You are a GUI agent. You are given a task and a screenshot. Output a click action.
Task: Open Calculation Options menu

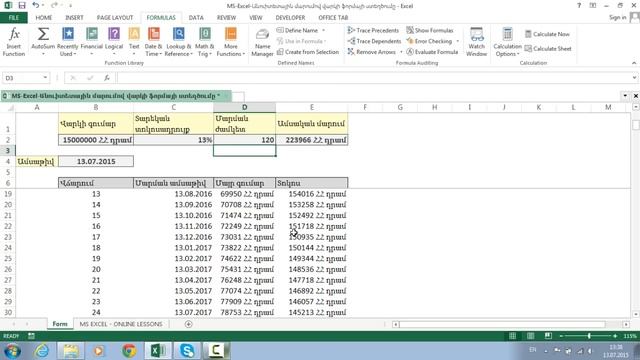[507, 42]
